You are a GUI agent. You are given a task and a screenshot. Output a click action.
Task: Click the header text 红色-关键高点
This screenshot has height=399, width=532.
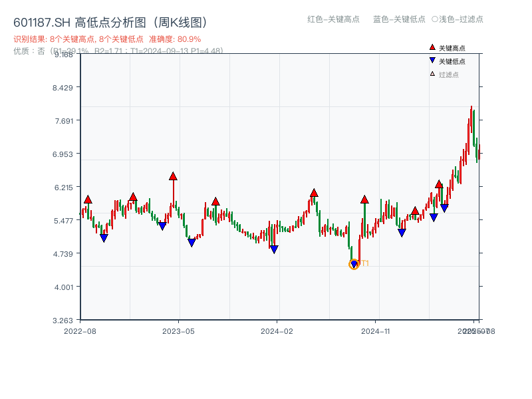333,19
